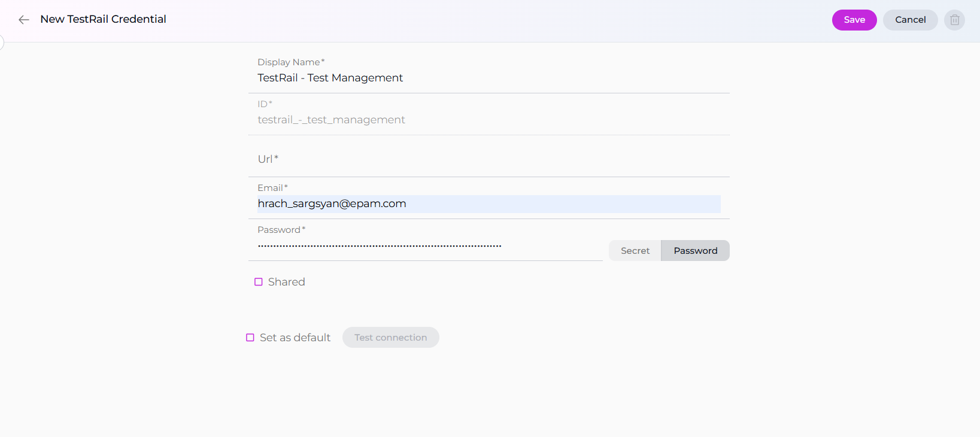This screenshot has height=437, width=980.
Task: Click the "Shared" label text
Action: tap(286, 282)
